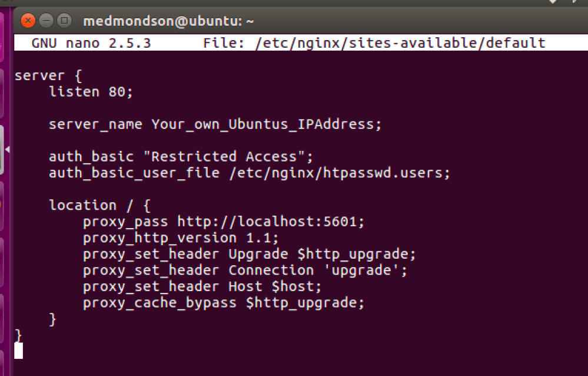The height and width of the screenshot is (376, 588).
Task: Click the proxy_http_version 1.1 line
Action: [x=181, y=238]
